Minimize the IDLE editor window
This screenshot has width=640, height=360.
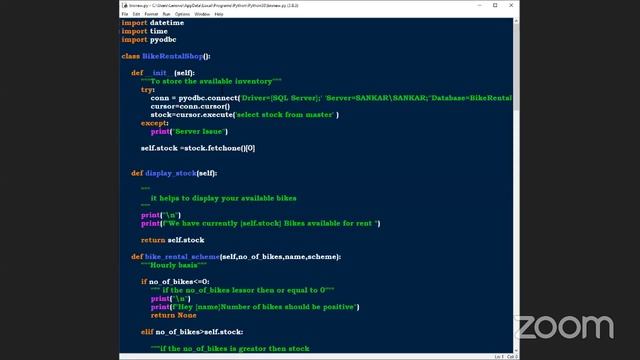click(479, 5)
